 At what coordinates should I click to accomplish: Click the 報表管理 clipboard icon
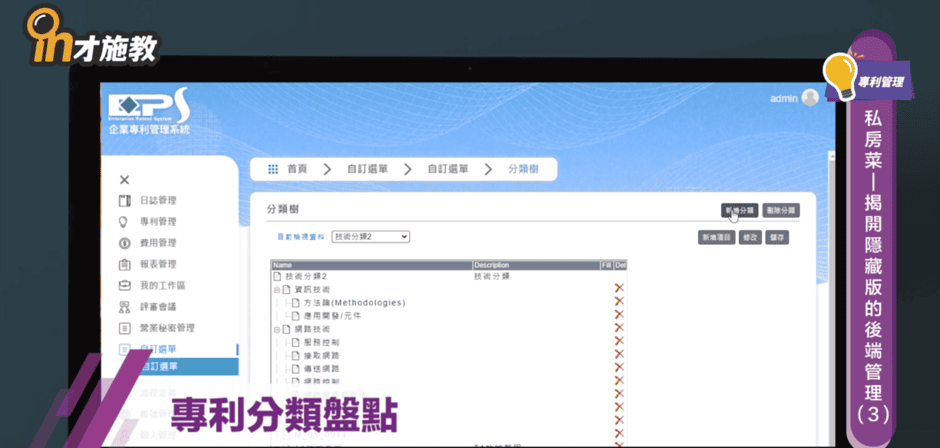click(124, 264)
